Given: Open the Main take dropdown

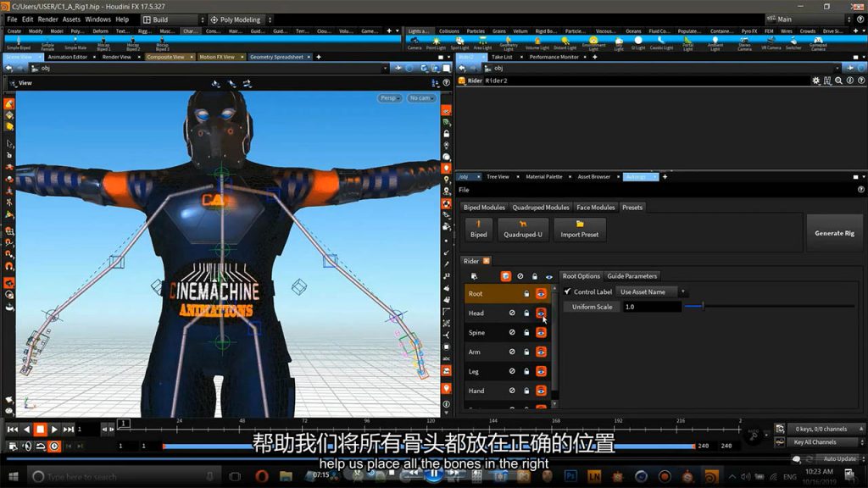Looking at the screenshot, I should (809, 19).
